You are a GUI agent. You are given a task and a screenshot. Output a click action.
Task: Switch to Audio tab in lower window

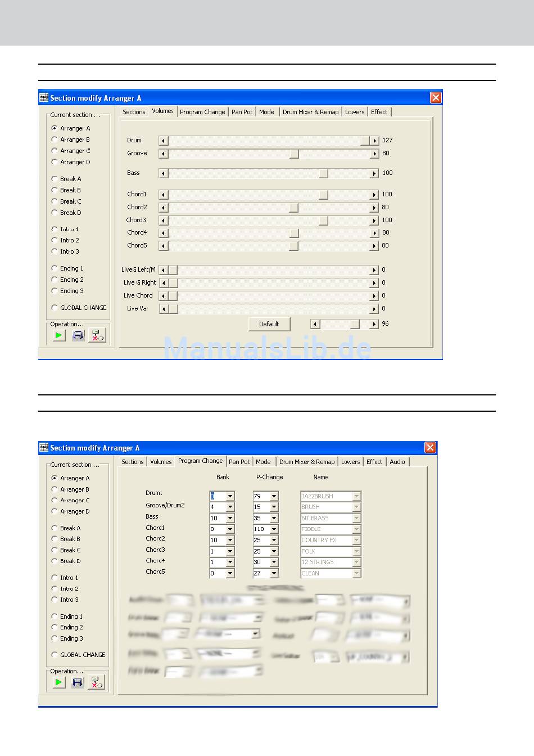click(x=397, y=462)
